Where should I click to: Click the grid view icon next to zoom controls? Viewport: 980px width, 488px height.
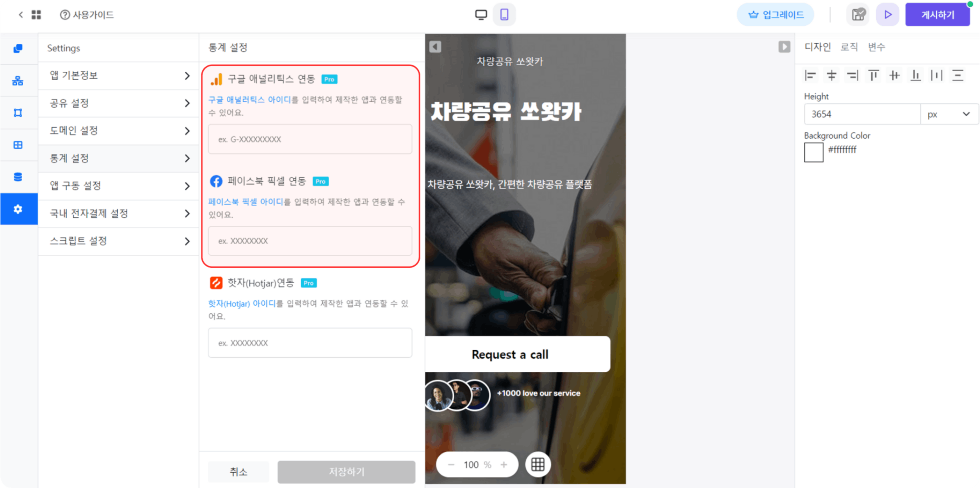(x=538, y=464)
